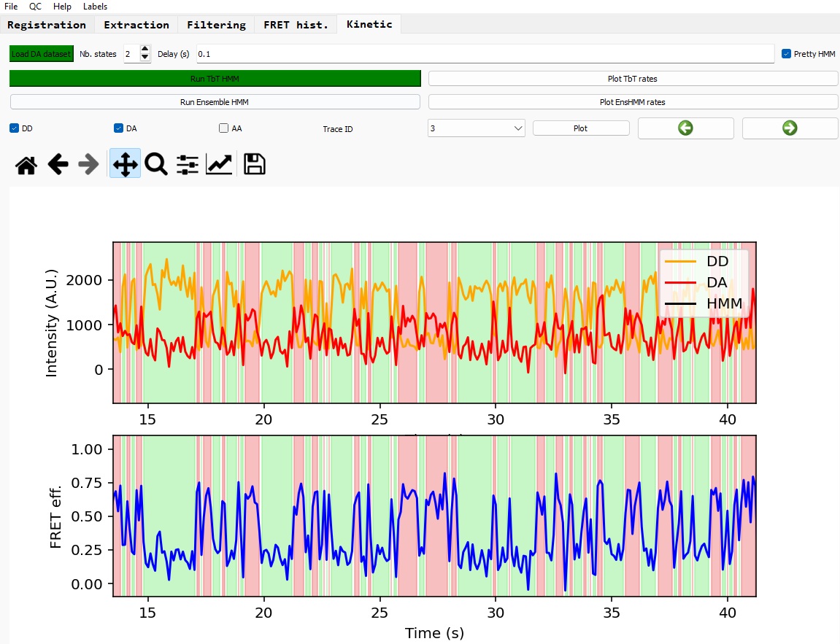
Task: Switch to the Registration tab
Action: coord(47,25)
